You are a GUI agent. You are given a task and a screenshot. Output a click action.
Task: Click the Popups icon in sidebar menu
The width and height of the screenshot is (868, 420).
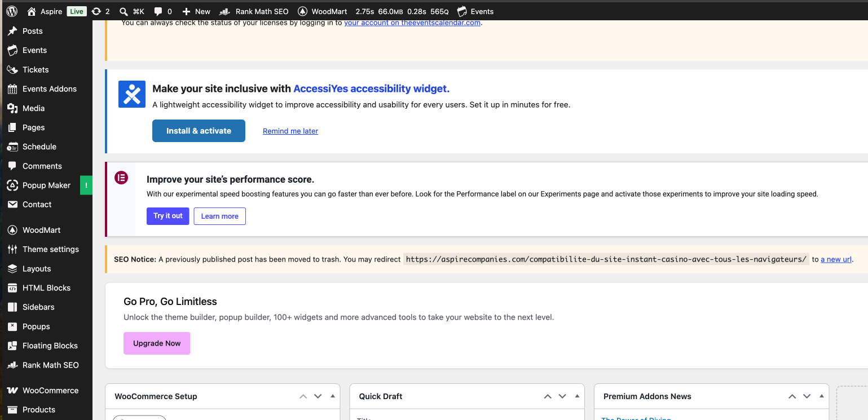12,326
